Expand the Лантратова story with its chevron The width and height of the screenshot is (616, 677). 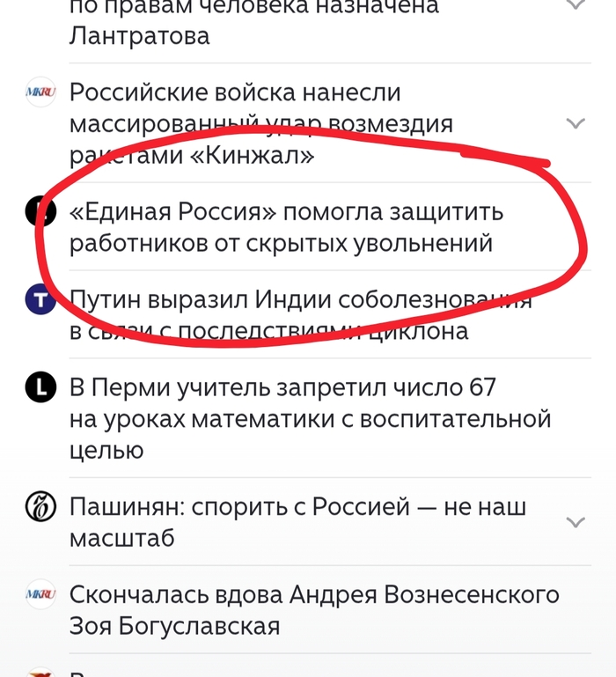[x=576, y=4]
